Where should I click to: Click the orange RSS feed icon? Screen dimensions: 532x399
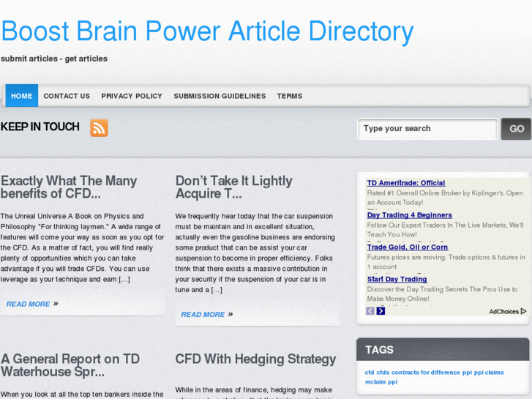[x=99, y=127]
